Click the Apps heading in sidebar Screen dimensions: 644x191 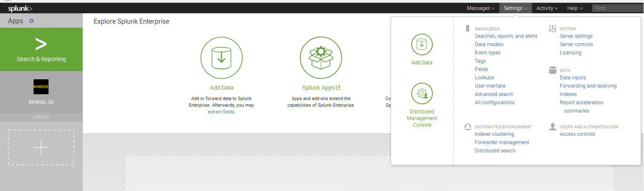(15, 21)
